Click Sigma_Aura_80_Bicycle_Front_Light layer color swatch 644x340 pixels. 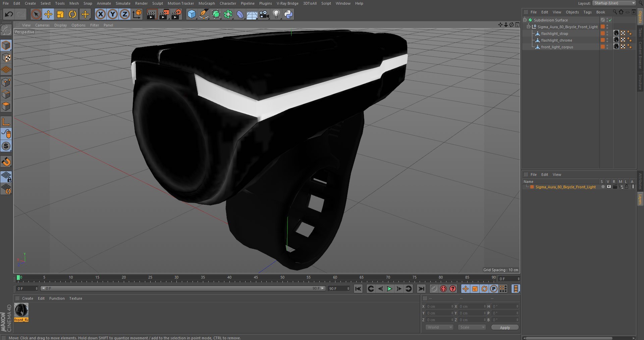click(x=532, y=187)
